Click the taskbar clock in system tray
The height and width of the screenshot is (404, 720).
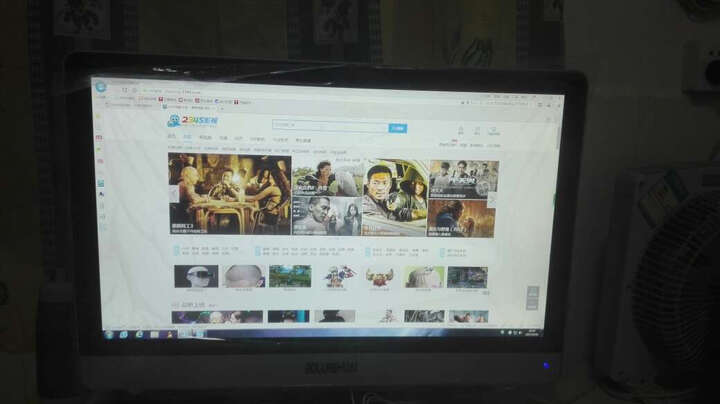[x=532, y=333]
